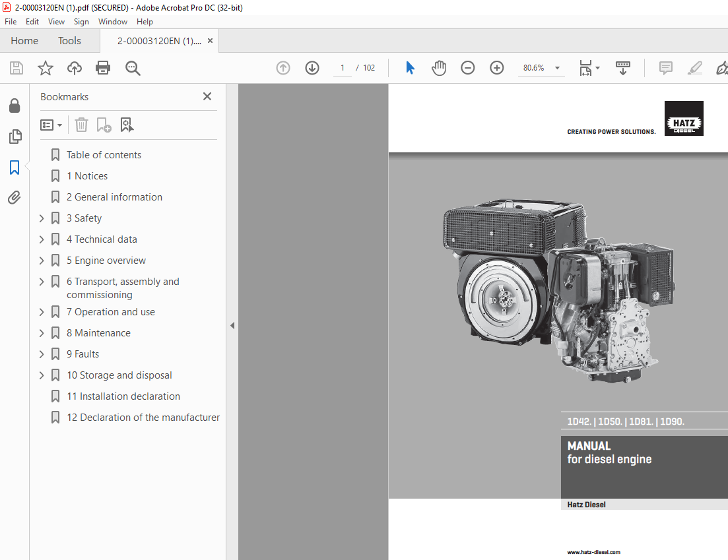The height and width of the screenshot is (560, 728).
Task: Expand the 7 Operation and use bookmark
Action: coord(42,312)
